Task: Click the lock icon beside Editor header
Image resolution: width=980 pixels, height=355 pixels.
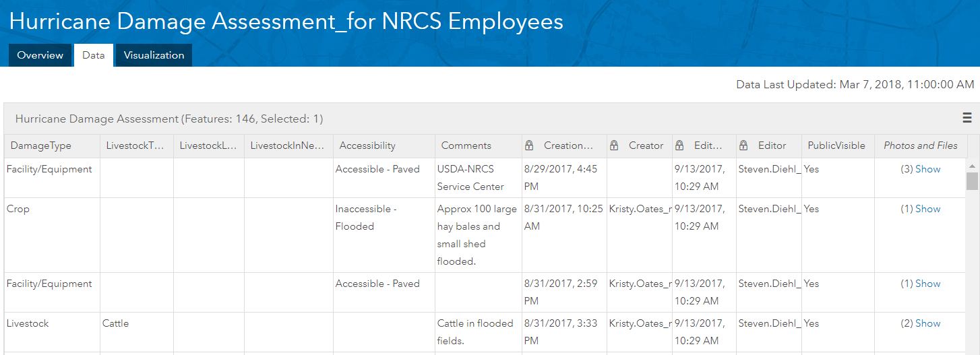Action: click(743, 146)
